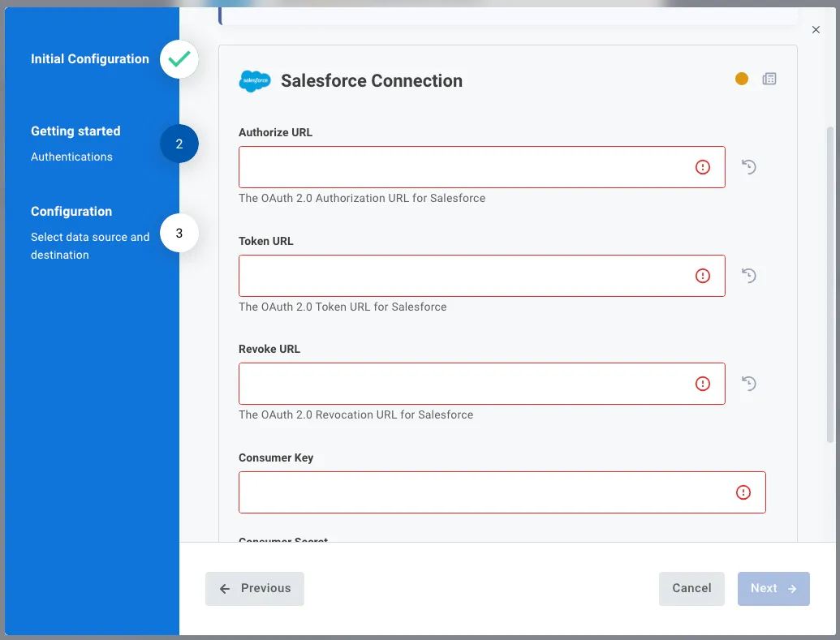
Task: Close the configuration dialog
Action: click(816, 29)
